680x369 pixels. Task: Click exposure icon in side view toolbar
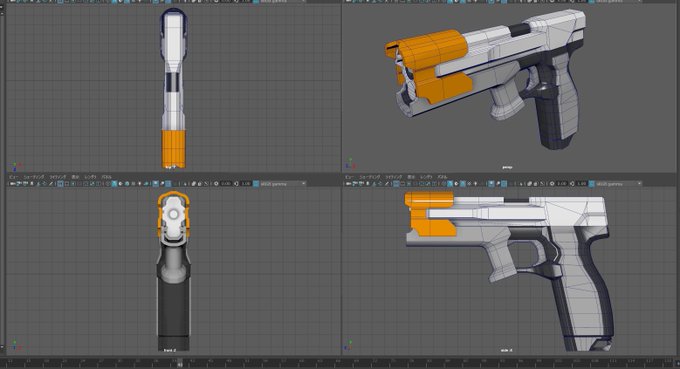coord(552,184)
